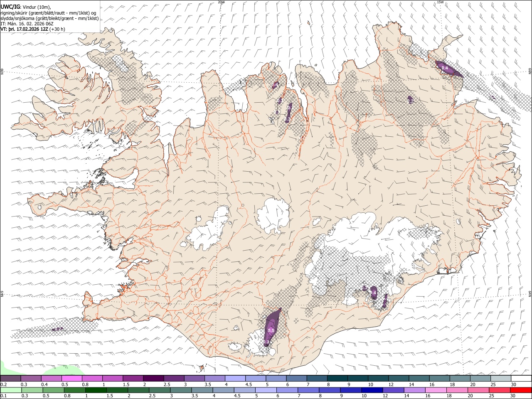Select the 0.2 label over the sea off Reykjanes
This screenshot has width=532, height=399.
point(58,329)
